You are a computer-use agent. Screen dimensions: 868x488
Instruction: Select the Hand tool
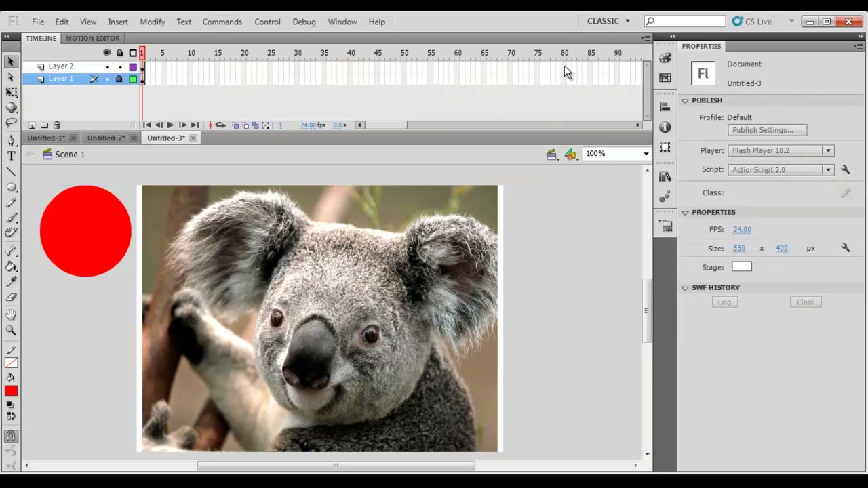11,314
